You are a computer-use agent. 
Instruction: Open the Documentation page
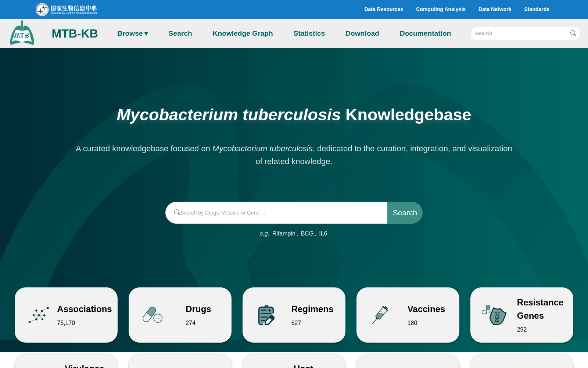425,33
